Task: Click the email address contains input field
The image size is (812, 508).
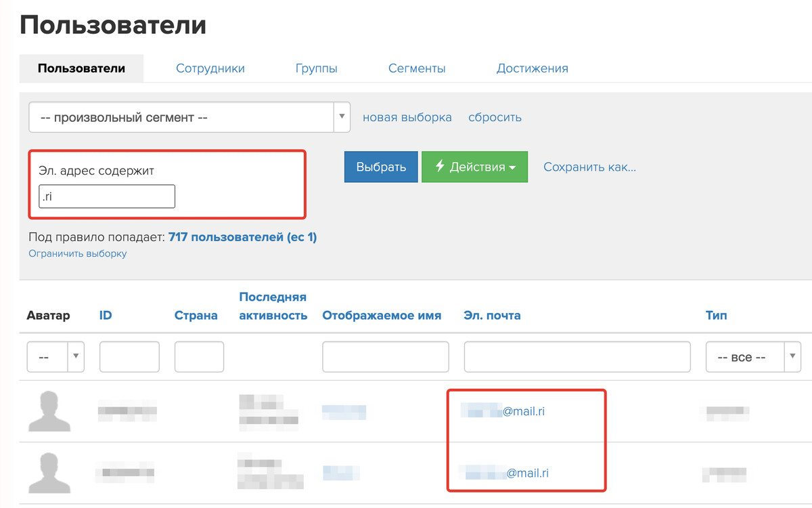Action: tap(107, 196)
